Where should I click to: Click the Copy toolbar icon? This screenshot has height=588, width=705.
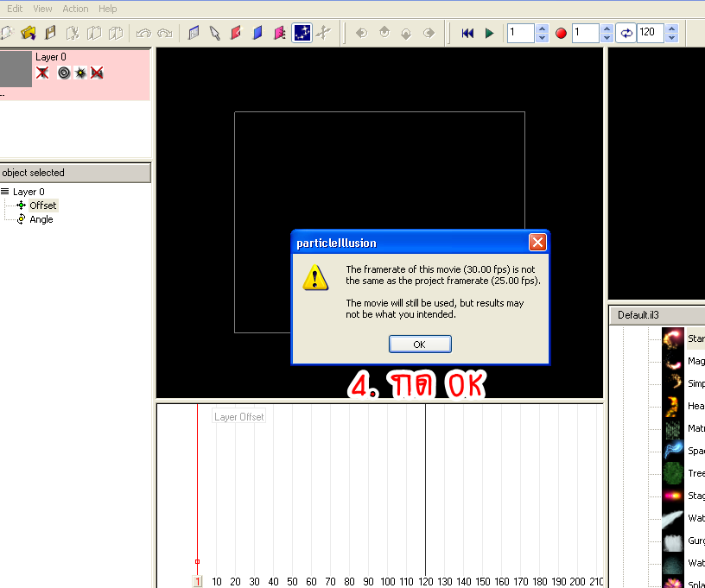[x=94, y=33]
